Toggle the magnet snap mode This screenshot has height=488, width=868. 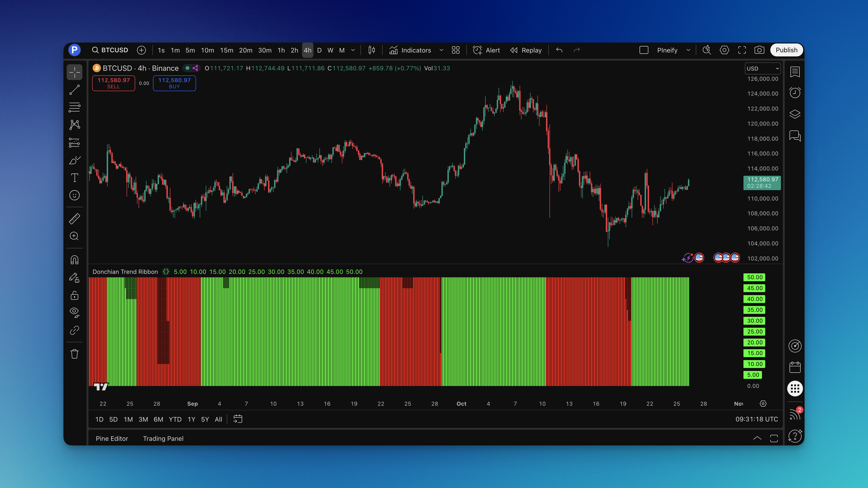point(75,260)
